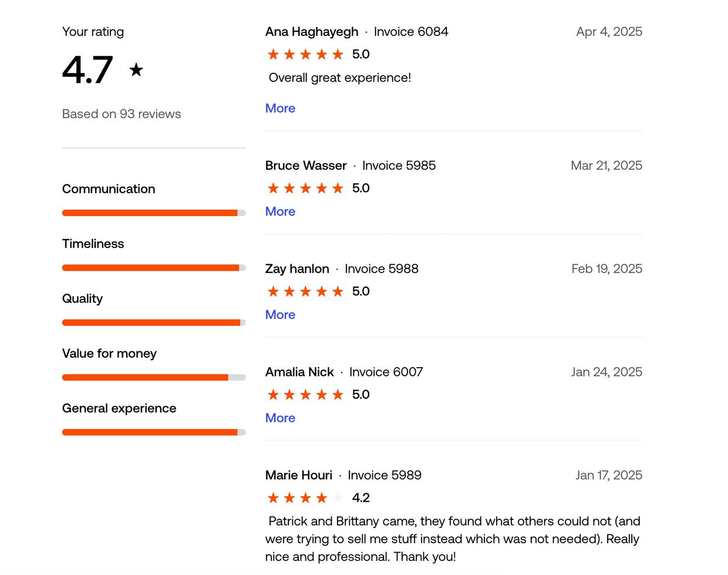Click the General experience rating bar
Screen dimensions: 728x575
pyautogui.click(x=154, y=432)
